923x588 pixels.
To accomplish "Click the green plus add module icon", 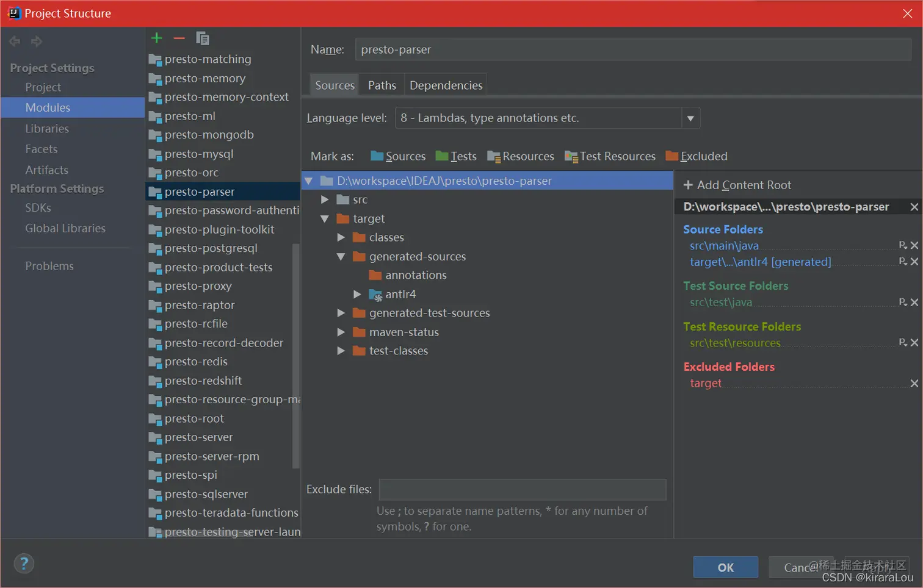I will 157,38.
